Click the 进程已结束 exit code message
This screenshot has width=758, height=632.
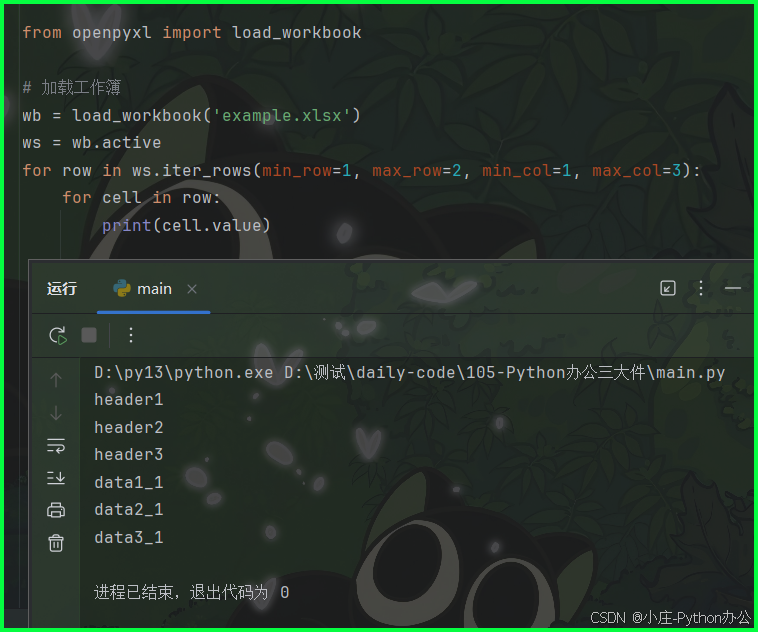tap(191, 592)
